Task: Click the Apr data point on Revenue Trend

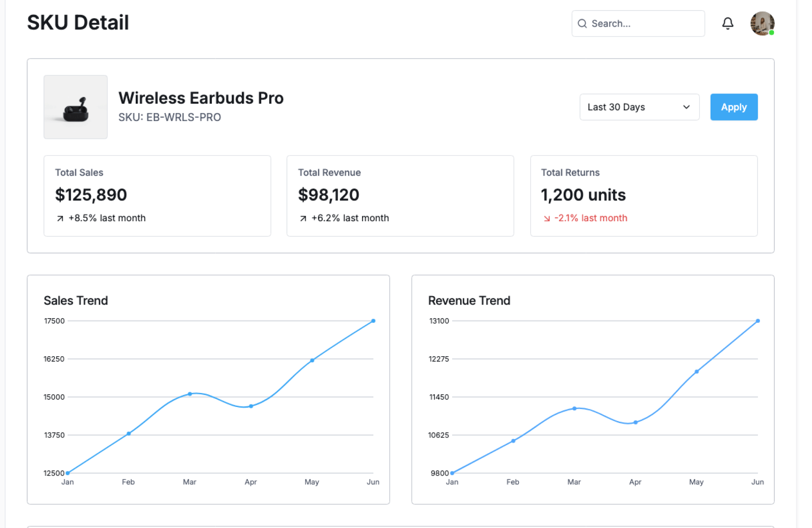Action: point(635,422)
